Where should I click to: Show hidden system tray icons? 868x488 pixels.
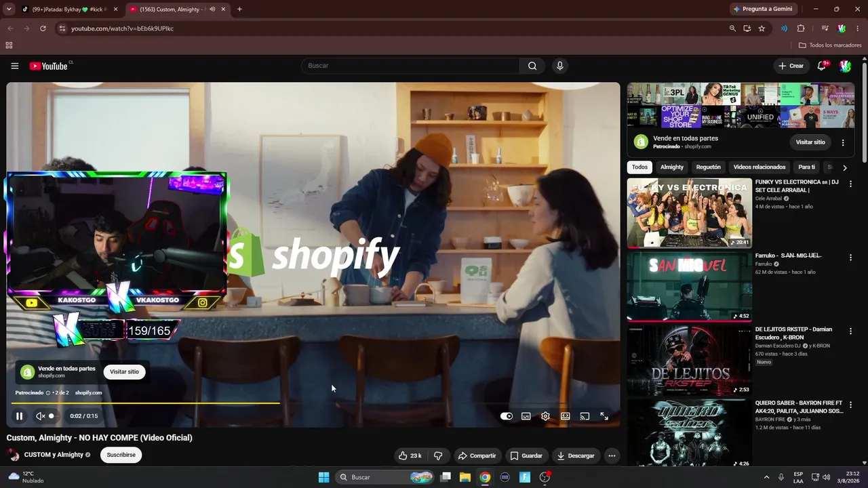pos(766,477)
